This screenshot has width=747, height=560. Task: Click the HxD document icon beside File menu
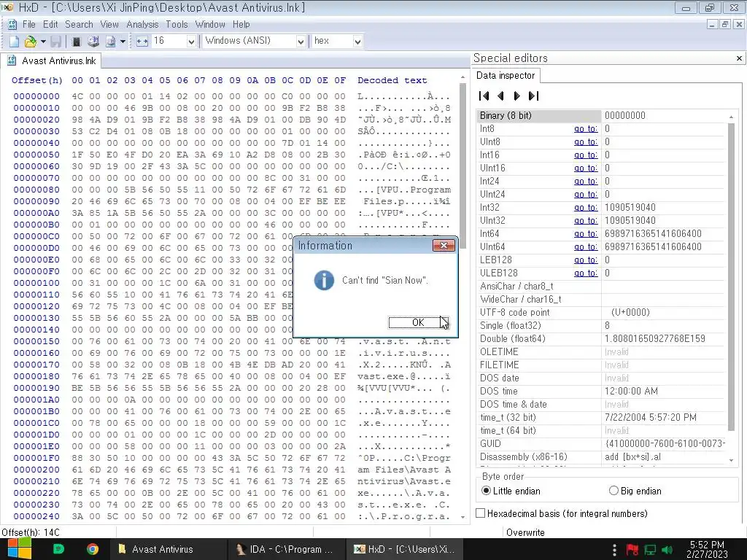tap(12, 24)
